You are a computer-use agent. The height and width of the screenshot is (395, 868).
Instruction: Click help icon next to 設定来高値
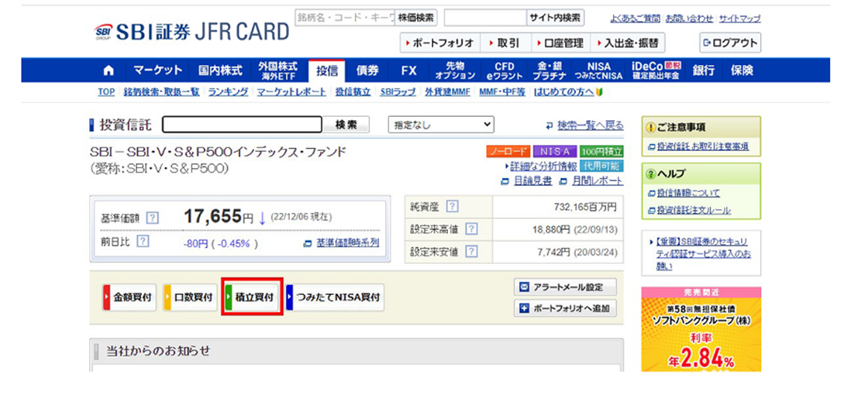(x=471, y=228)
